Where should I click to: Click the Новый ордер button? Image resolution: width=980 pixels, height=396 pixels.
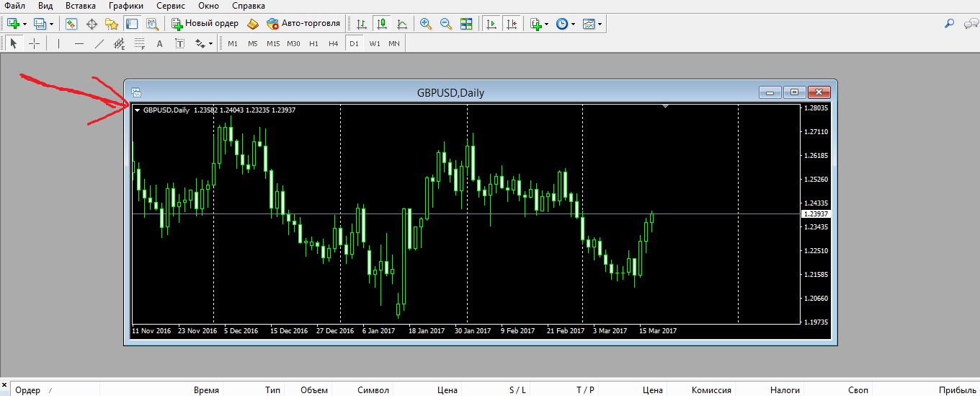205,23
